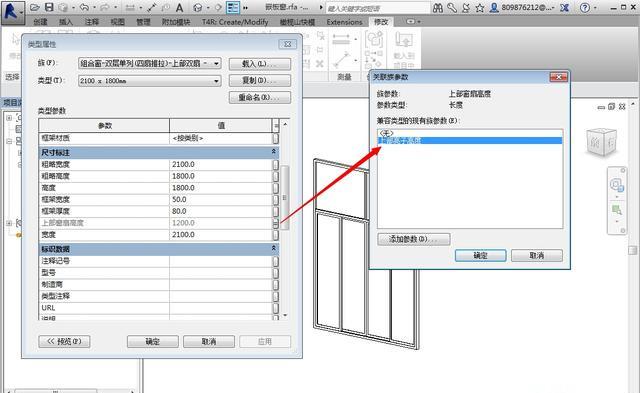640x393 pixels.
Task: Click the parameter table scroll up arrow
Action: (x=285, y=124)
